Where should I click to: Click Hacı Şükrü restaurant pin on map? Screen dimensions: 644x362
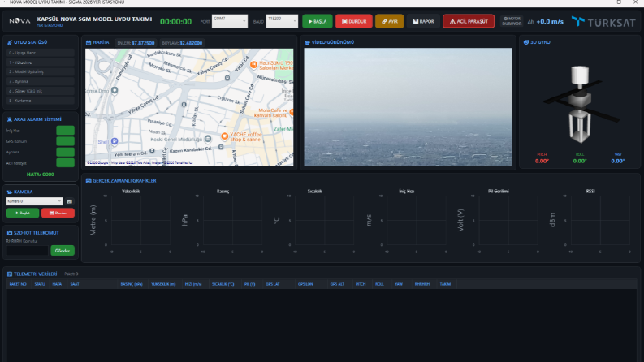tap(254, 64)
